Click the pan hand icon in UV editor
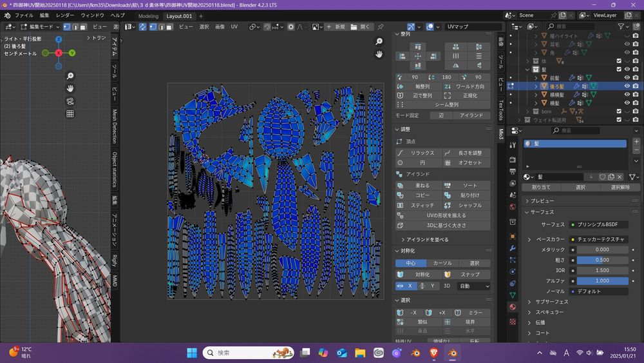The image size is (644, 363). click(x=379, y=54)
